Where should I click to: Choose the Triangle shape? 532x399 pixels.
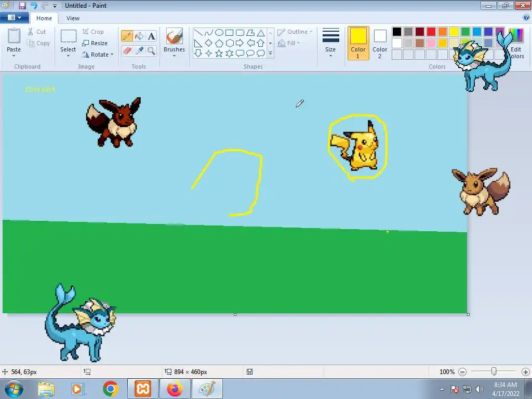coord(261,33)
